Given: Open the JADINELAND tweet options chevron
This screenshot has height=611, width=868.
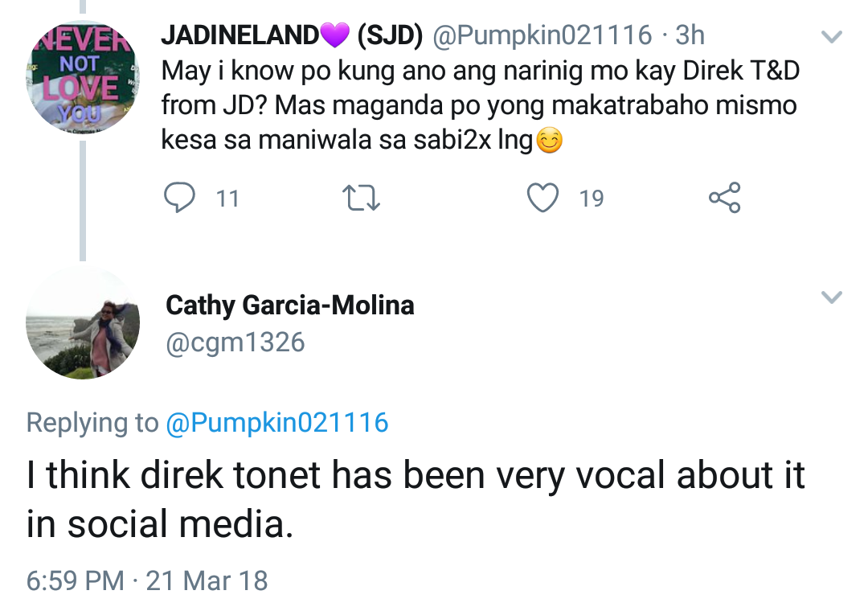Looking at the screenshot, I should click(x=831, y=37).
